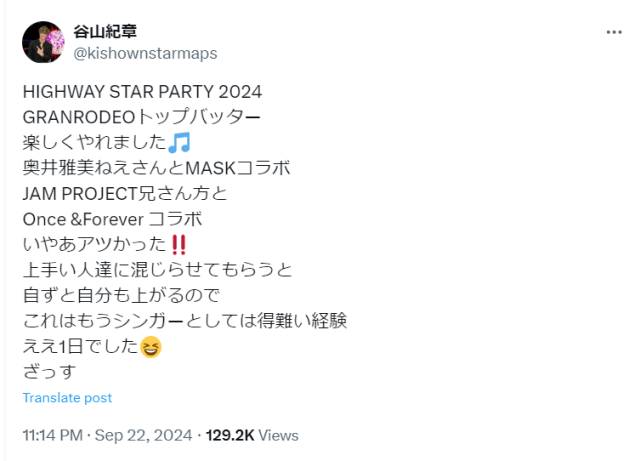Image resolution: width=640 pixels, height=461 pixels.
Task: Click the これはもうシンガー line
Action: click(x=184, y=322)
